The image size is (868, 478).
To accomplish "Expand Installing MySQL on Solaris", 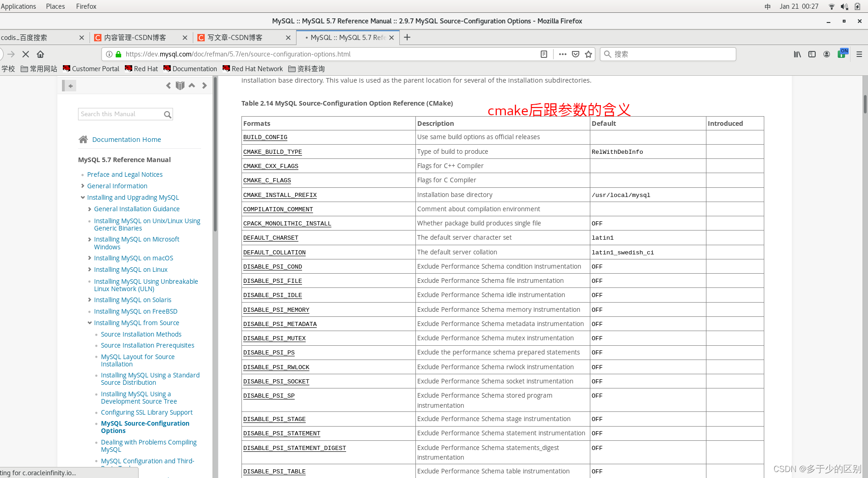I will 90,300.
